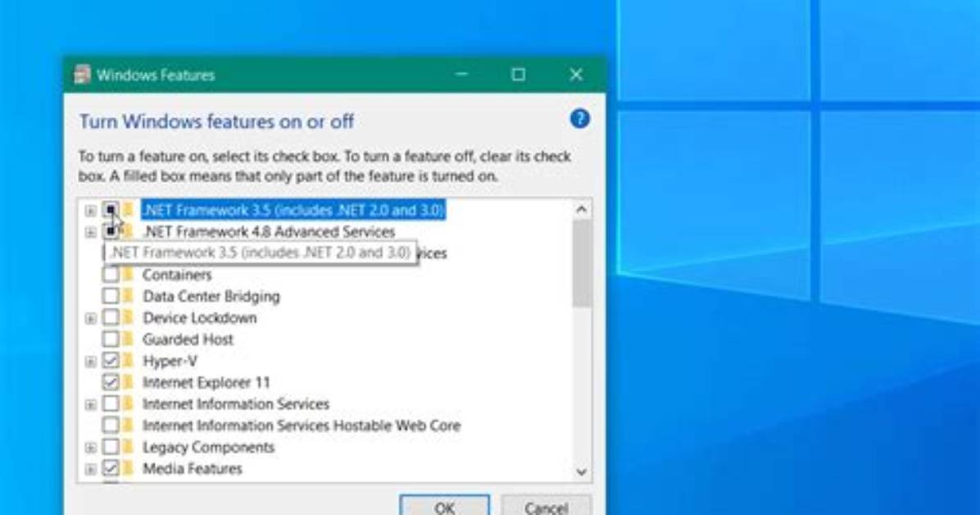Expand the Legacy Components node
Screen dimensions: 980x515
[x=91, y=448]
